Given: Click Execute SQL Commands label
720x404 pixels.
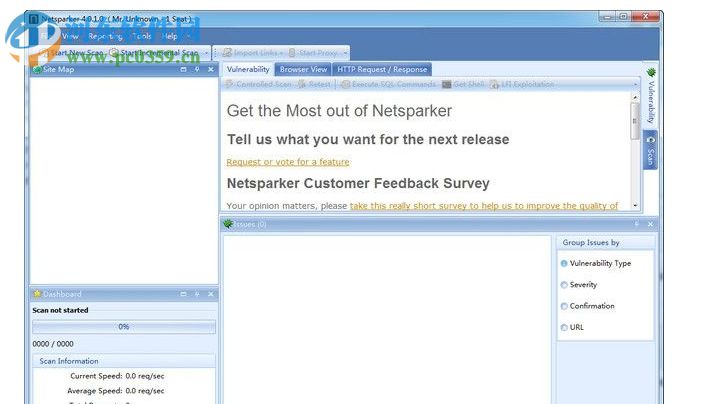Looking at the screenshot, I should point(394,84).
